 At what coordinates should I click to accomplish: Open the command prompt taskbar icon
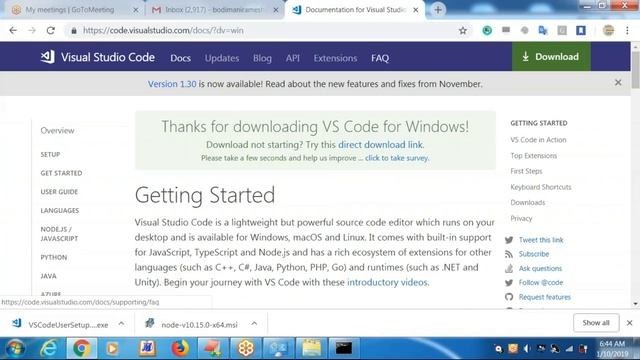[344, 349]
